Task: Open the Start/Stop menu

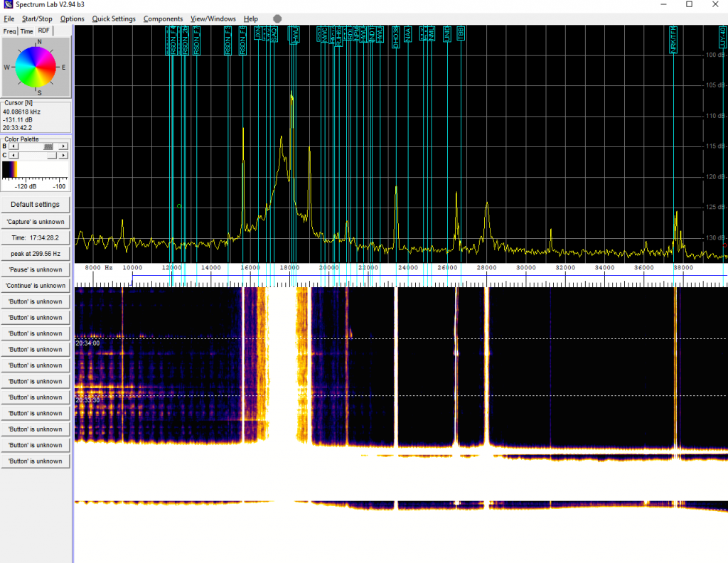Action: coord(37,18)
